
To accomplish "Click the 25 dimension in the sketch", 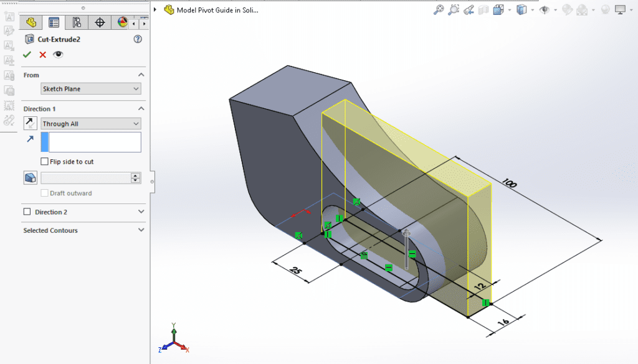I will (296, 270).
